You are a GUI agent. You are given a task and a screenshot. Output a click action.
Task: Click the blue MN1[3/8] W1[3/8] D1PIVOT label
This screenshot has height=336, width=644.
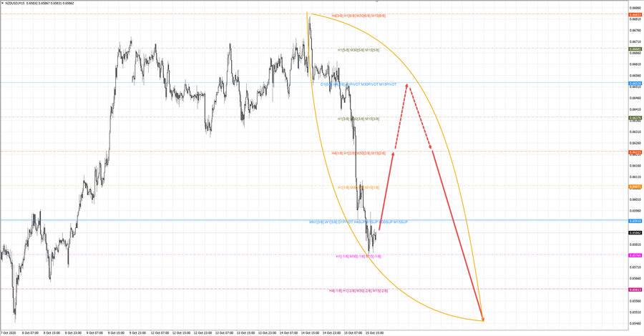(358, 222)
